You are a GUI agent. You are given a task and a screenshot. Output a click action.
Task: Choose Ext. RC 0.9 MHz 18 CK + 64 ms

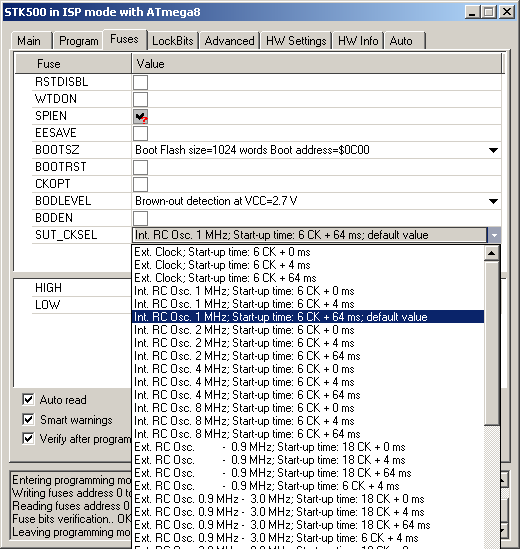(x=308, y=473)
